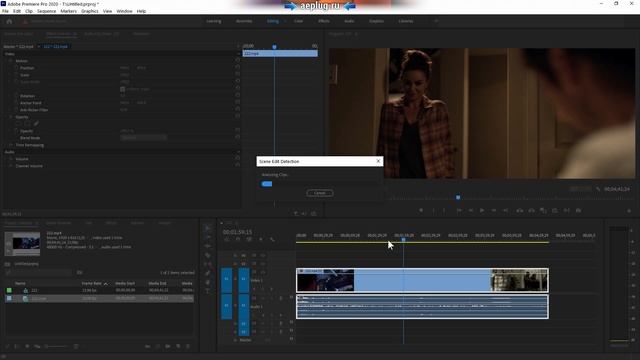Reset the Position parameter
This screenshot has width=640, height=360.
point(238,68)
